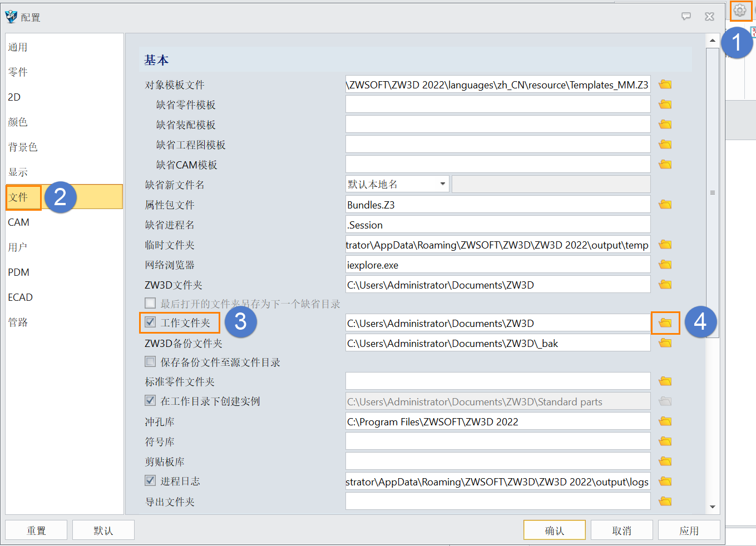Check 保存备份文件至源文件目录
This screenshot has height=546, width=756.
click(150, 361)
